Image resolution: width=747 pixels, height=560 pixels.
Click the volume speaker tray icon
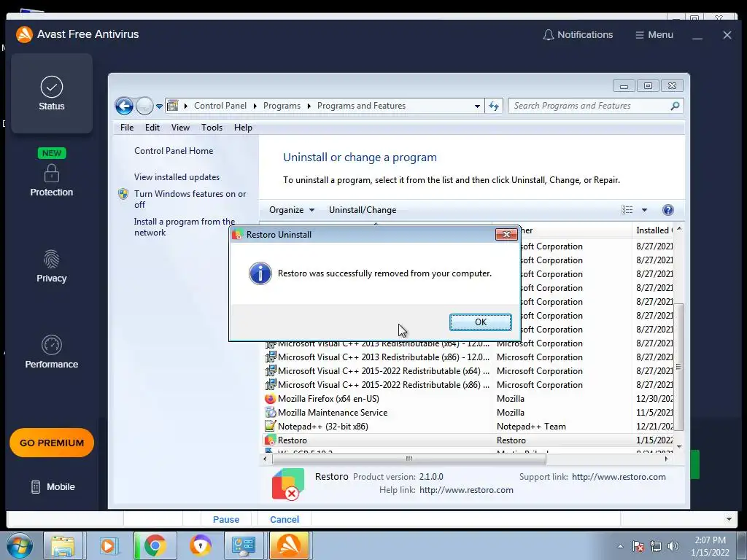pos(673,546)
